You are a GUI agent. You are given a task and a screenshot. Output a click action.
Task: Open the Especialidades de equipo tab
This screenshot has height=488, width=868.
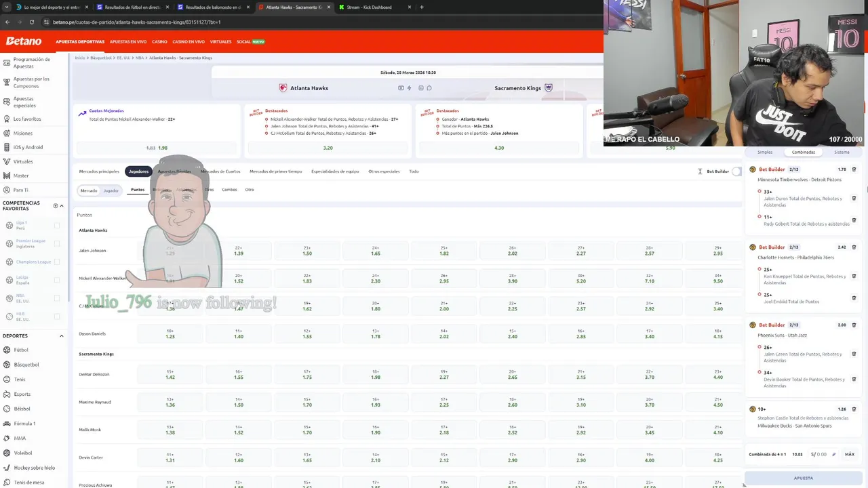335,171
